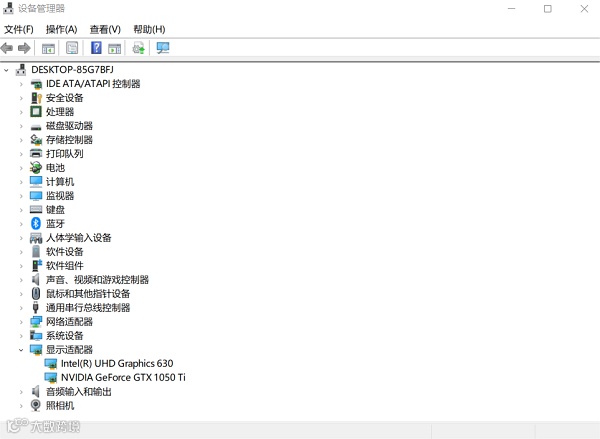Click the Forward arrow toolbar icon
This screenshot has width=600, height=439.
24,48
